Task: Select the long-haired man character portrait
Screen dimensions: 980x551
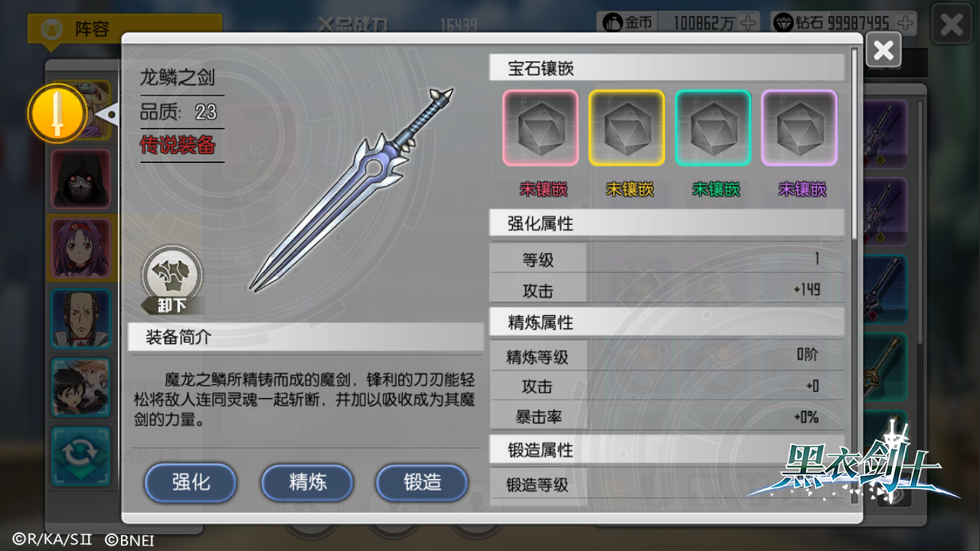Action: (80, 318)
